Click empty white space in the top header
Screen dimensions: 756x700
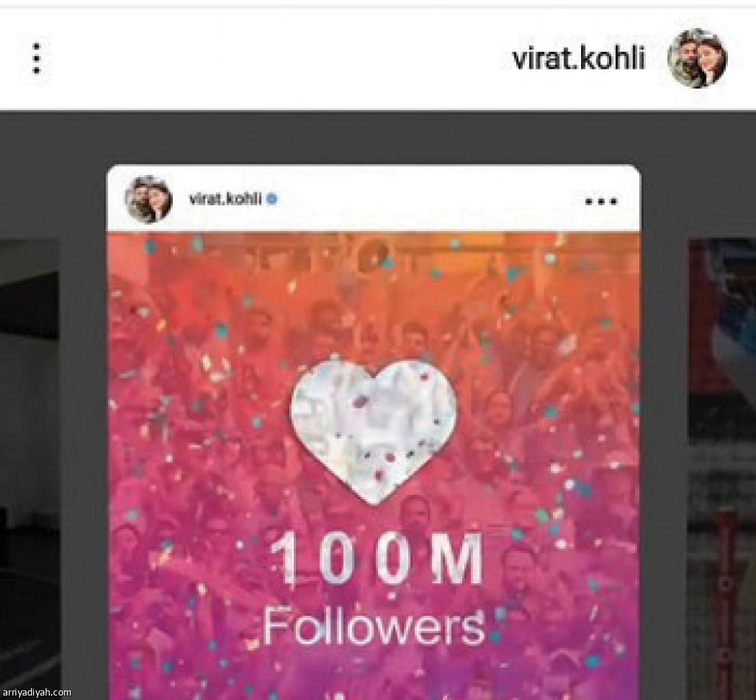[280, 59]
